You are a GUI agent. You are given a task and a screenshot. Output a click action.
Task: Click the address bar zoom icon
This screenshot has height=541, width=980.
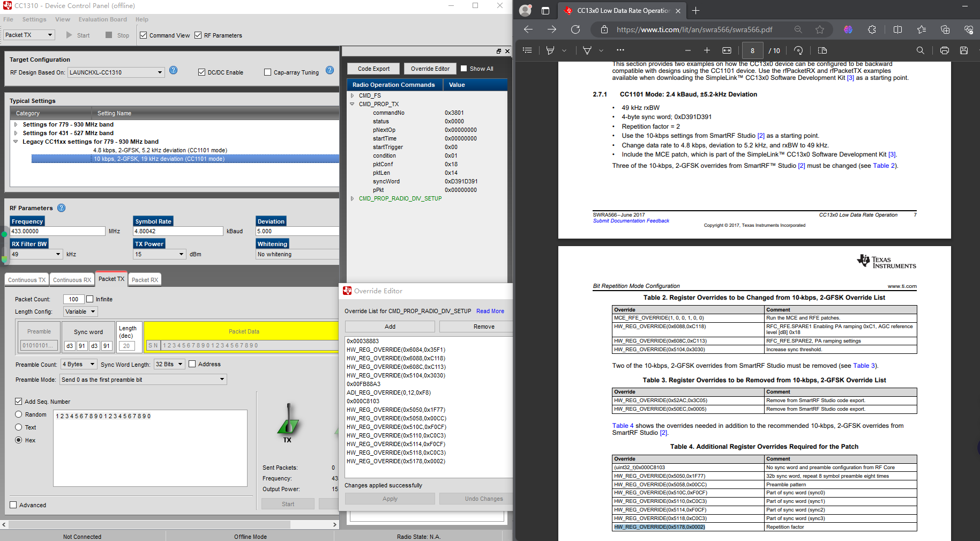click(x=798, y=29)
